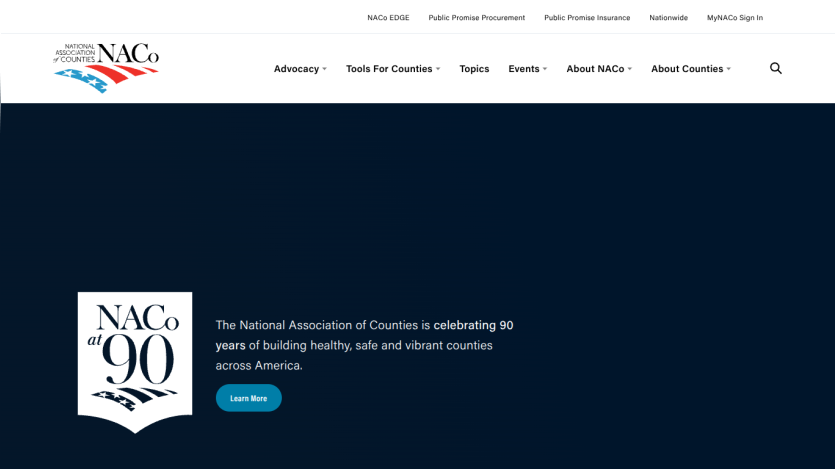Expand the Advocacy dropdown menu

300,69
